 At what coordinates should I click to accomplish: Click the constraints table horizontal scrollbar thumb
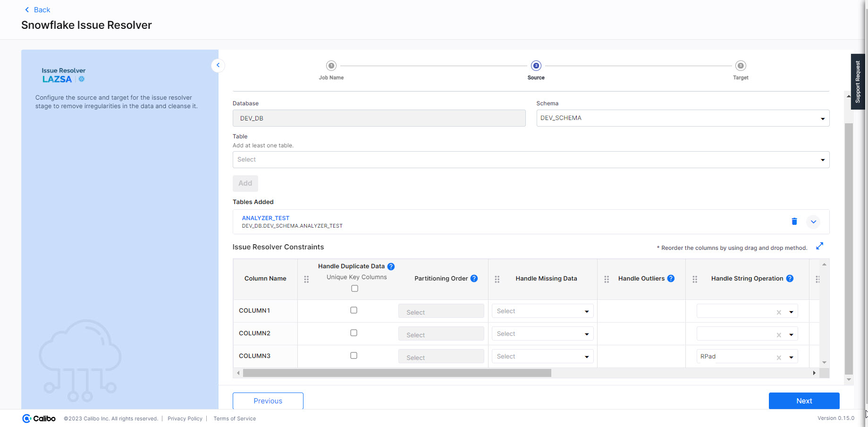point(397,373)
